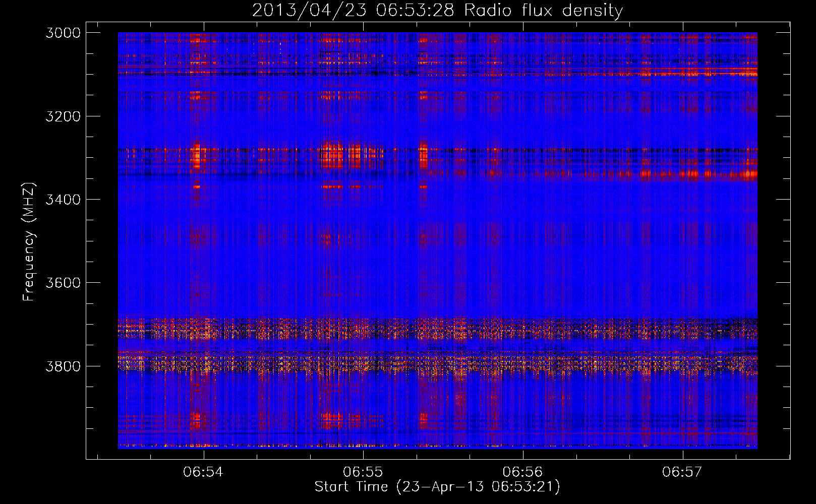This screenshot has width=816, height=504.
Task: Select the 3400 frequency axis label
Action: [x=63, y=200]
